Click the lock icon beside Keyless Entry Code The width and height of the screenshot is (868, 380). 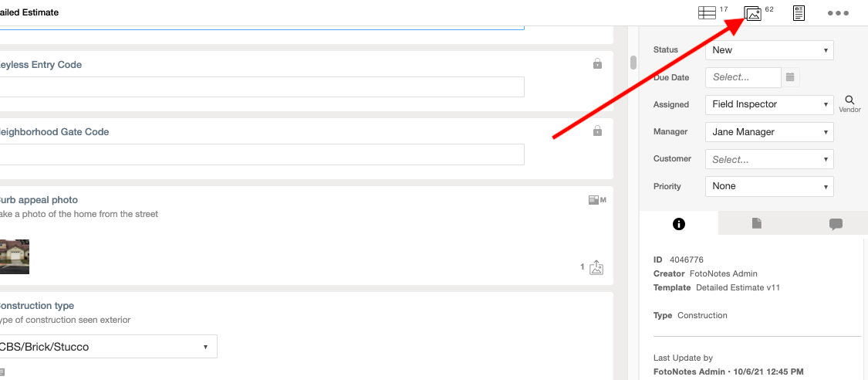tap(597, 63)
